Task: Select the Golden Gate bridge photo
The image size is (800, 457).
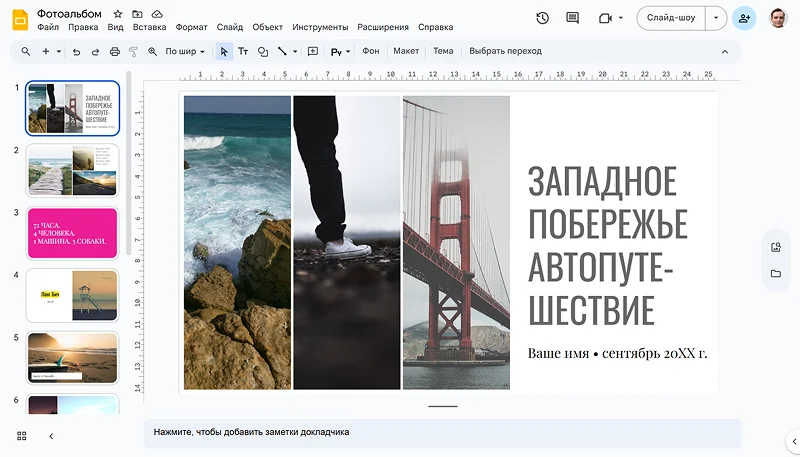Action: click(456, 243)
